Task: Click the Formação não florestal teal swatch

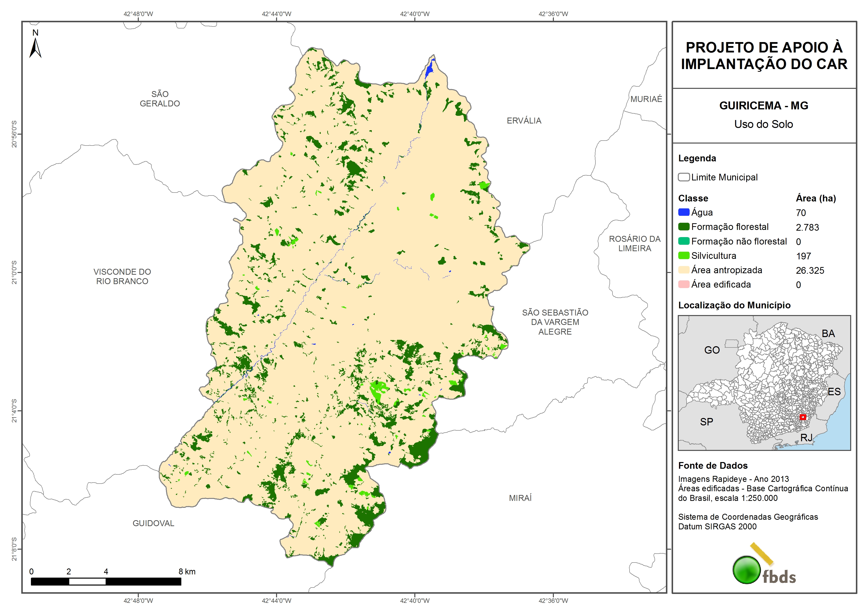Action: coord(683,241)
